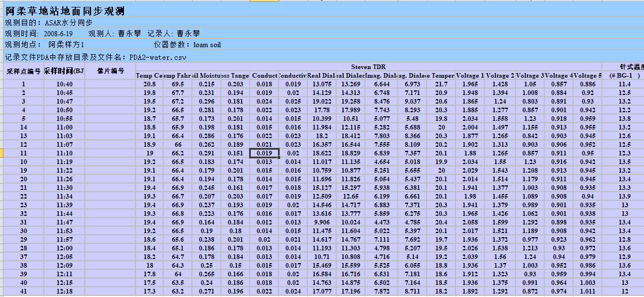Select the Voltage 1 column header

click(470, 75)
